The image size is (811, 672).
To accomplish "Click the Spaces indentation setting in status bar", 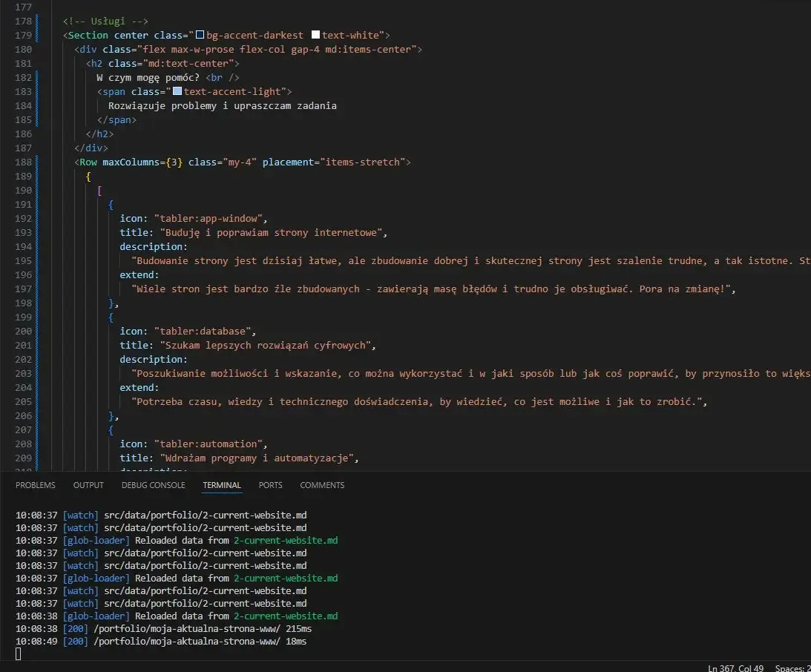I will (792, 668).
